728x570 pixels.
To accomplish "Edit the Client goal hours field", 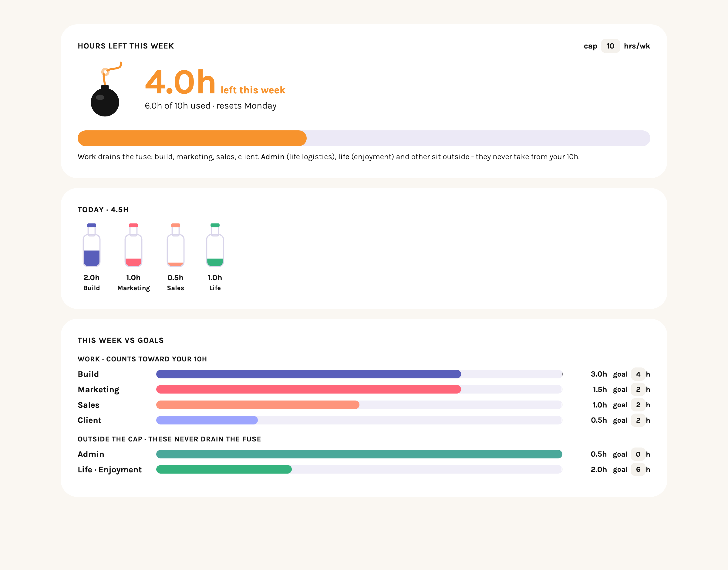I will 638,420.
